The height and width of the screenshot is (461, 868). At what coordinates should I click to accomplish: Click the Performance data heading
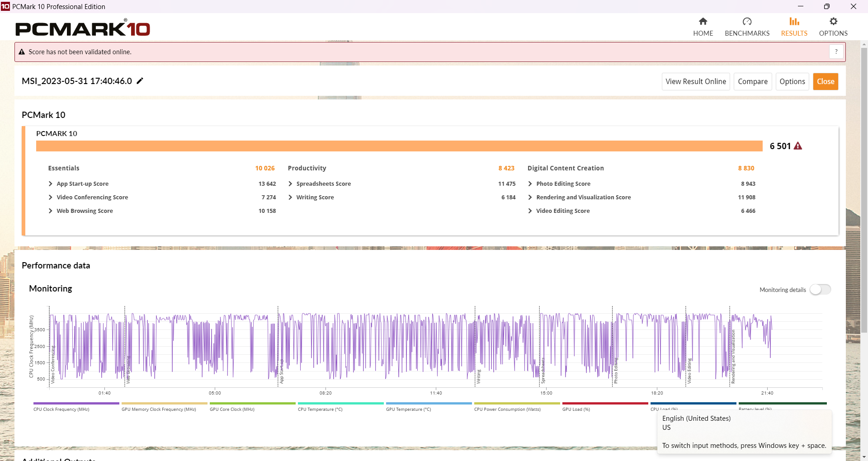[x=56, y=265]
